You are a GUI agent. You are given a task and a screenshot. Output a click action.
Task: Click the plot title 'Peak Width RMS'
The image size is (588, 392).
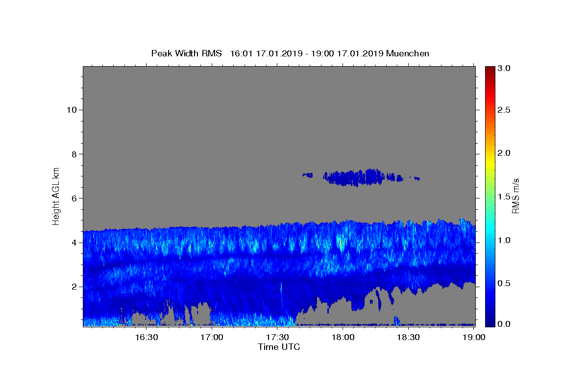[187, 53]
